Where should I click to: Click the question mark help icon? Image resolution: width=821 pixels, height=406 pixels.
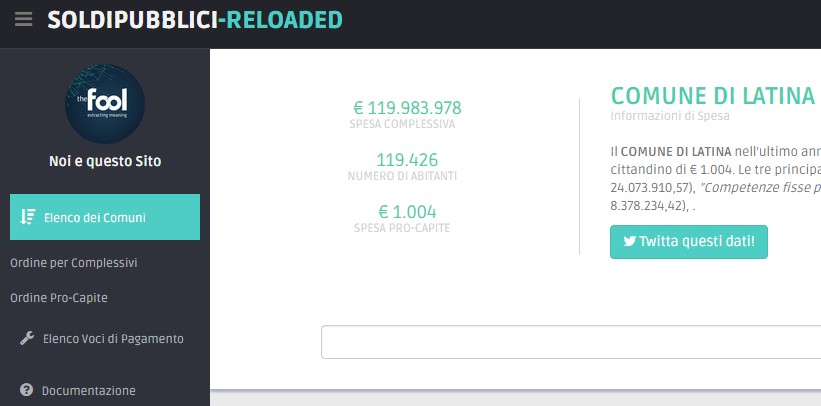pos(26,390)
